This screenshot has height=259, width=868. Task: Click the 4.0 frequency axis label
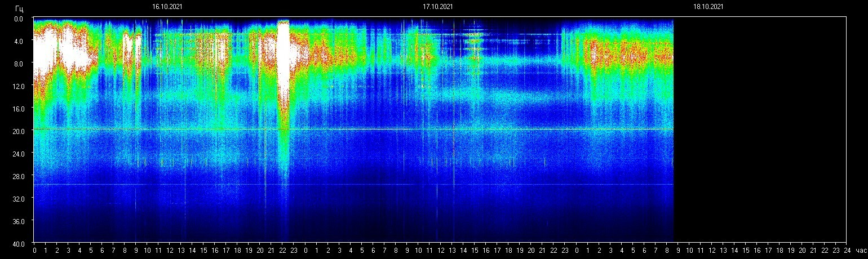point(19,42)
